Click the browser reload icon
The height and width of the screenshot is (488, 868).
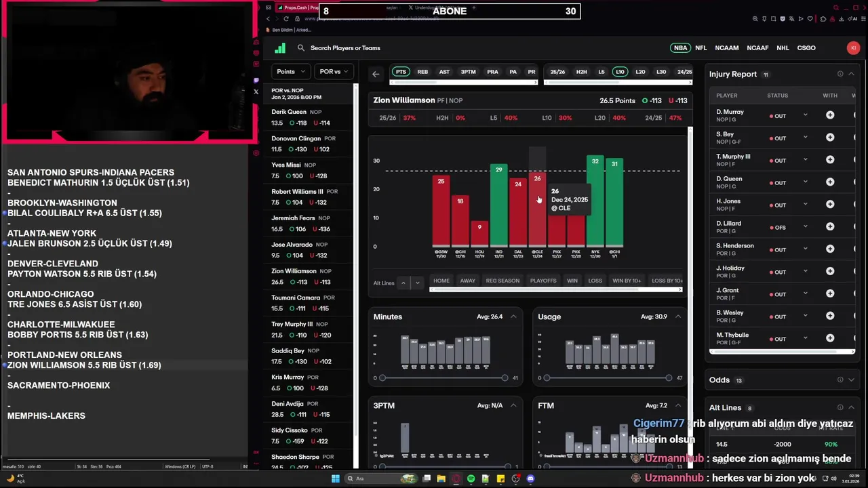coord(288,19)
